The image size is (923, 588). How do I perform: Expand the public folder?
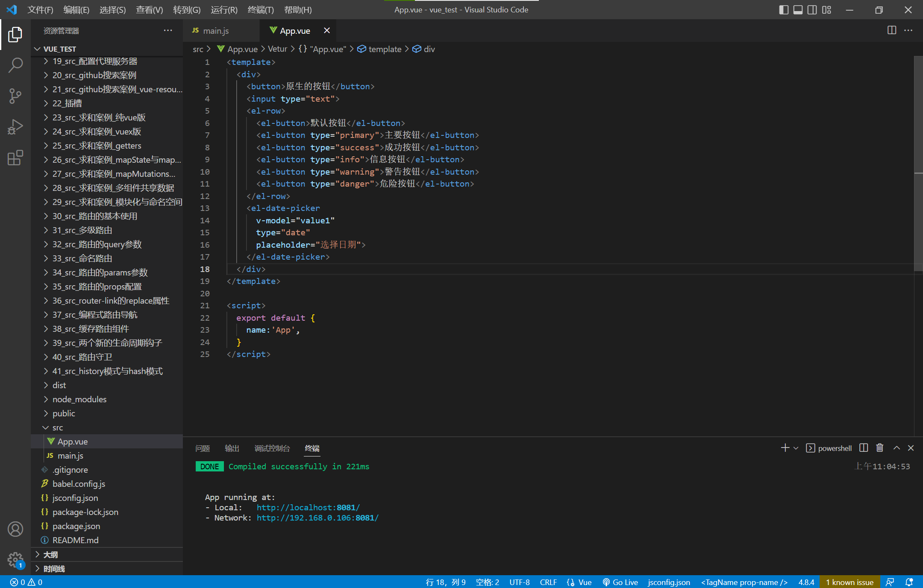tap(107, 413)
